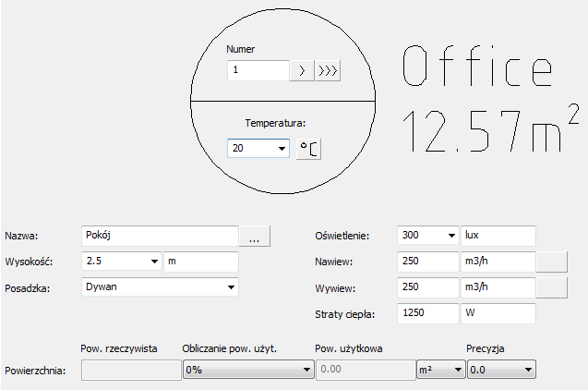This screenshot has height=390, width=588.
Task: Click the Obliczanie pow. użyt. column heading
Action: pos(230,348)
